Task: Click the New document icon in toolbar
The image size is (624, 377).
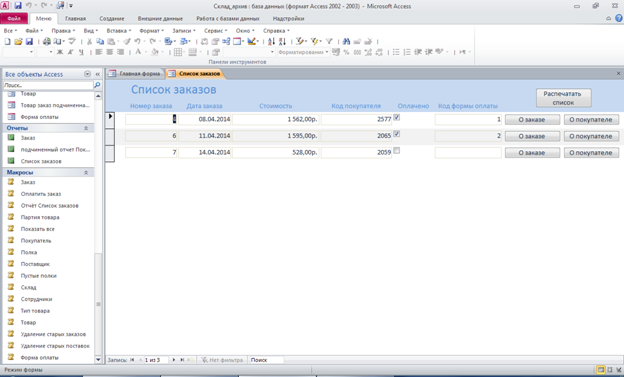Action: [x=8, y=41]
